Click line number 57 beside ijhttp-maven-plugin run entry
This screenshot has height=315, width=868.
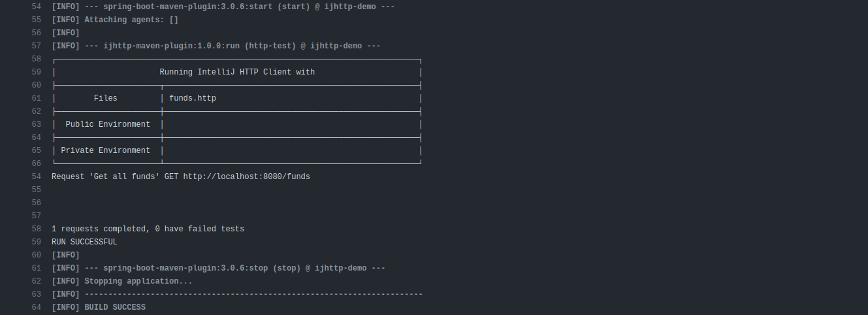(37, 46)
